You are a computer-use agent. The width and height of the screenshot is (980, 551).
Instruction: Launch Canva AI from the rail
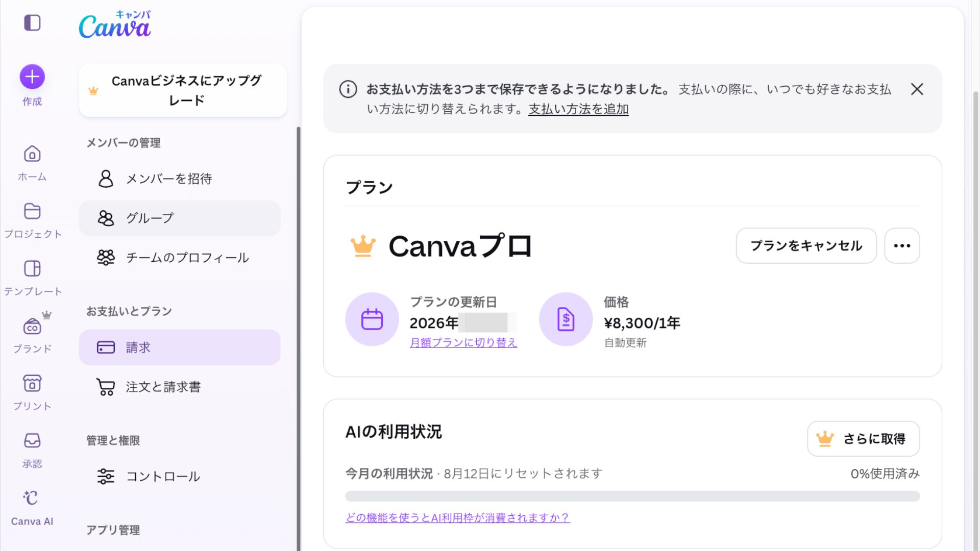(32, 507)
